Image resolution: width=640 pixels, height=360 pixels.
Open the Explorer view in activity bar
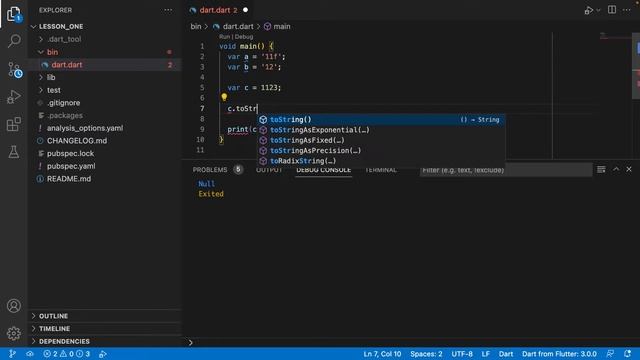pyautogui.click(x=14, y=14)
